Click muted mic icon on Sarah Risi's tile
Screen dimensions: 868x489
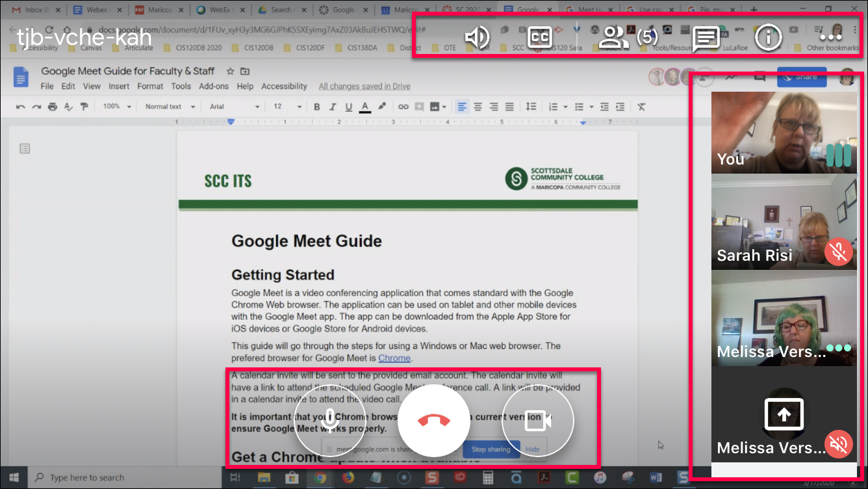click(x=839, y=252)
